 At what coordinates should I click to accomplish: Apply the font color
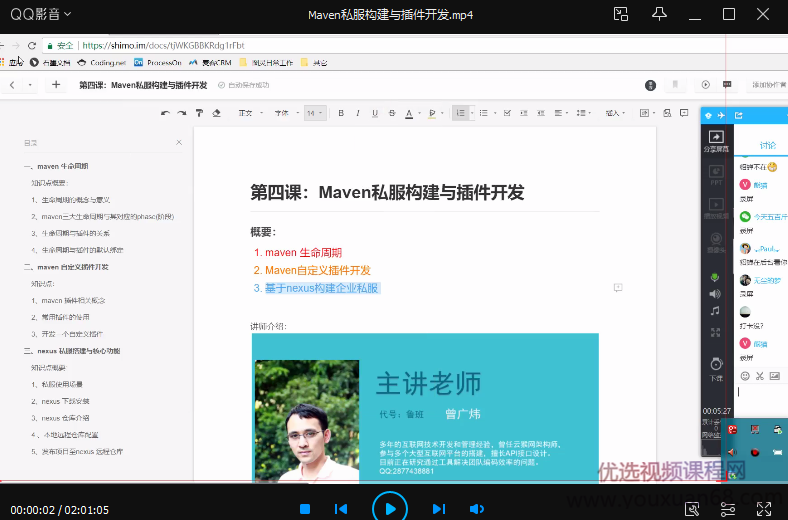(409, 114)
